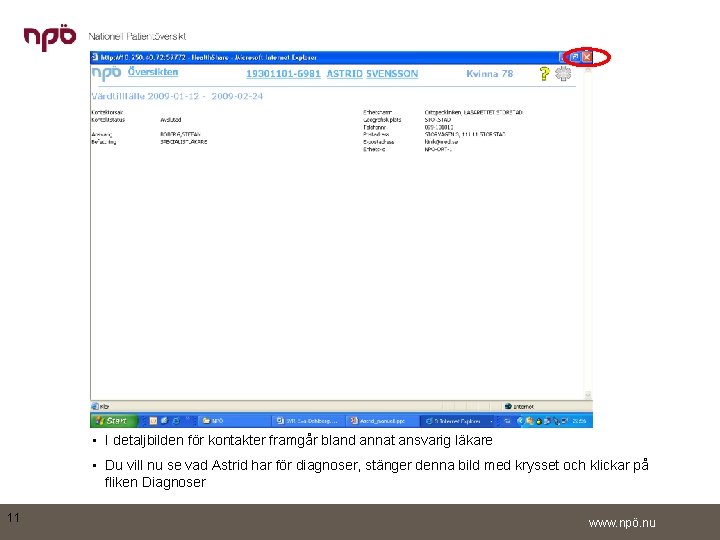Restore down the HealthShare browser window
The height and width of the screenshot is (540, 720).
click(575, 57)
